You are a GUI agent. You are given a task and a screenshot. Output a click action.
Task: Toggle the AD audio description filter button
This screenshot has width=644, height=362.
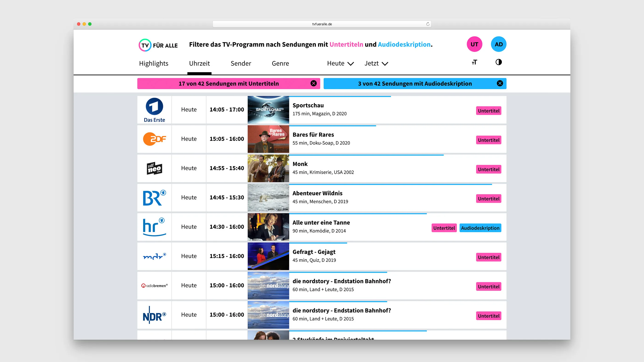tap(498, 44)
